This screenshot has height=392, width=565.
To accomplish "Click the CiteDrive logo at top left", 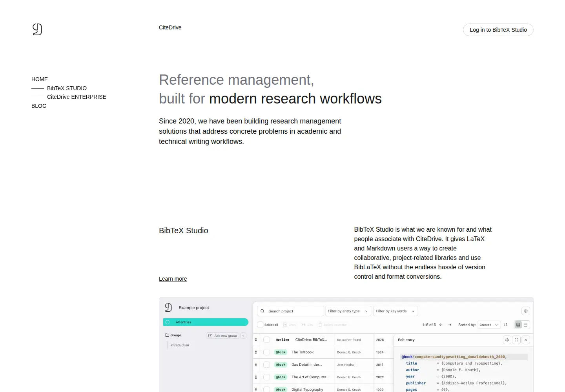I will tap(37, 29).
